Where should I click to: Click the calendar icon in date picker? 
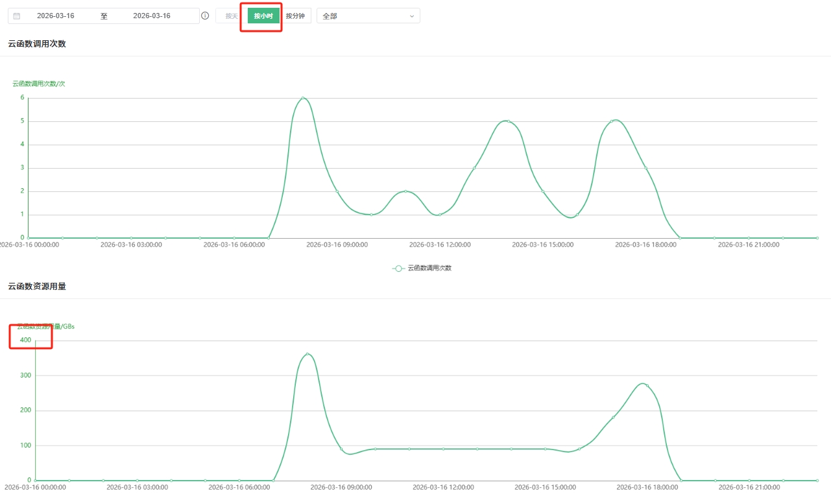click(17, 16)
